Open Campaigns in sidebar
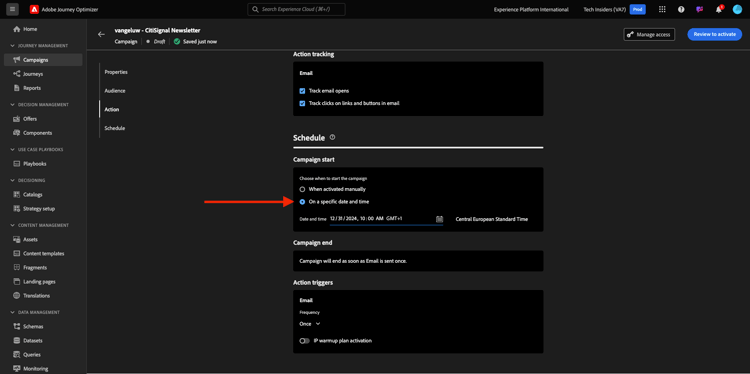Screen dimensions: 750x374 [x=43, y=60]
